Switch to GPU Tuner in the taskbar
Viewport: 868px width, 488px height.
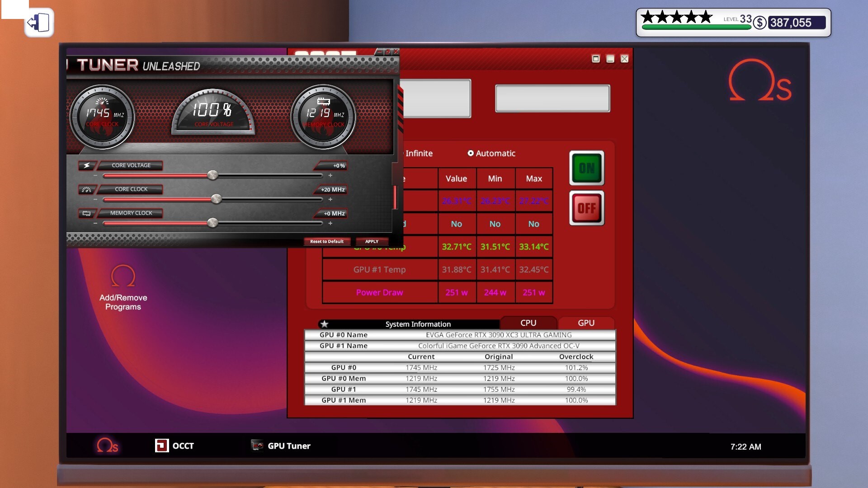coord(281,446)
